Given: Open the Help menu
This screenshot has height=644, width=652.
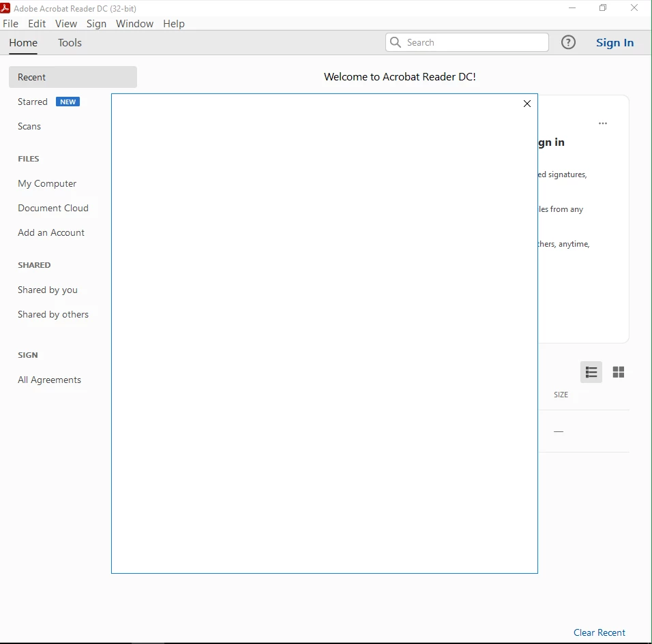Looking at the screenshot, I should (174, 24).
